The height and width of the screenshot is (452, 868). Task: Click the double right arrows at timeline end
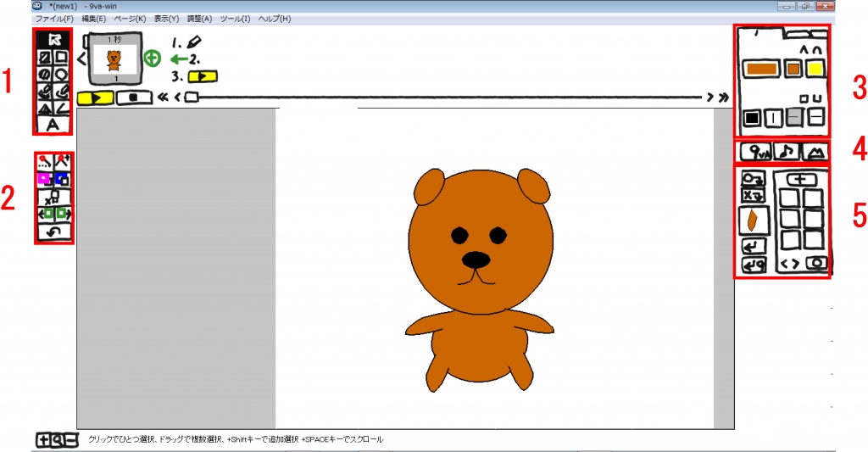(723, 98)
